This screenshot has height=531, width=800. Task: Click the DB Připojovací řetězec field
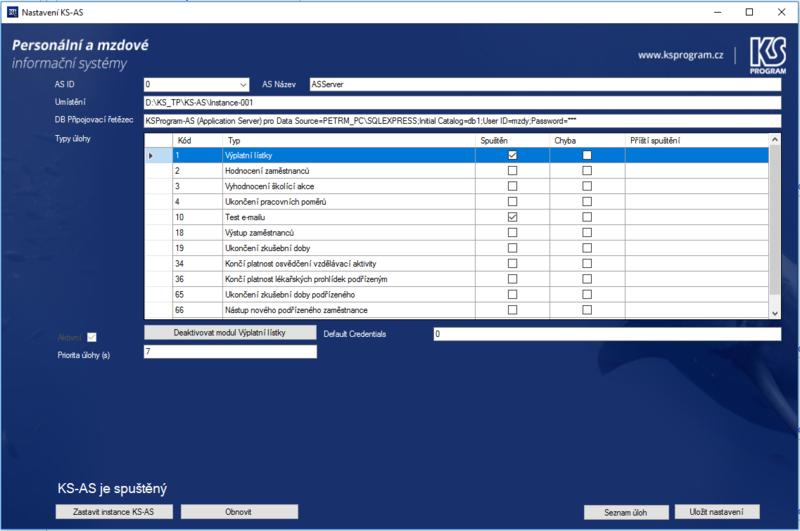462,121
